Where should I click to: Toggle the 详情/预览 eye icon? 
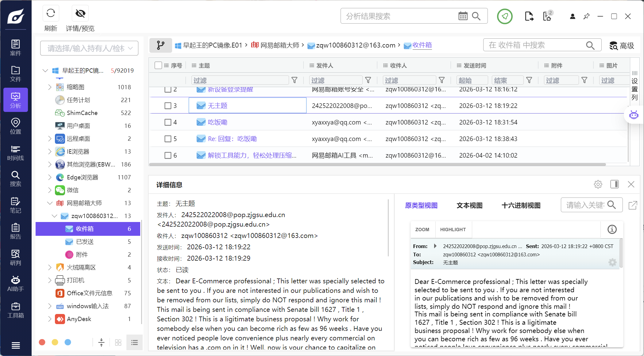80,13
